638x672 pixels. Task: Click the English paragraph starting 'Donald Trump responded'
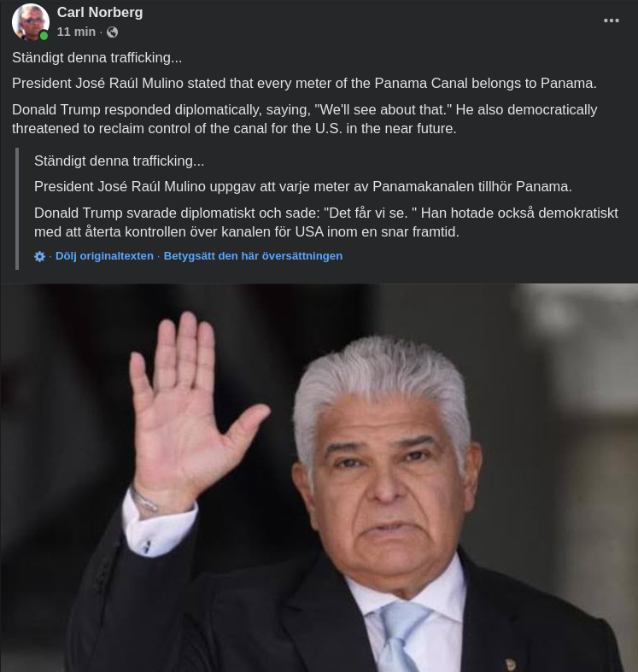pyautogui.click(x=304, y=120)
